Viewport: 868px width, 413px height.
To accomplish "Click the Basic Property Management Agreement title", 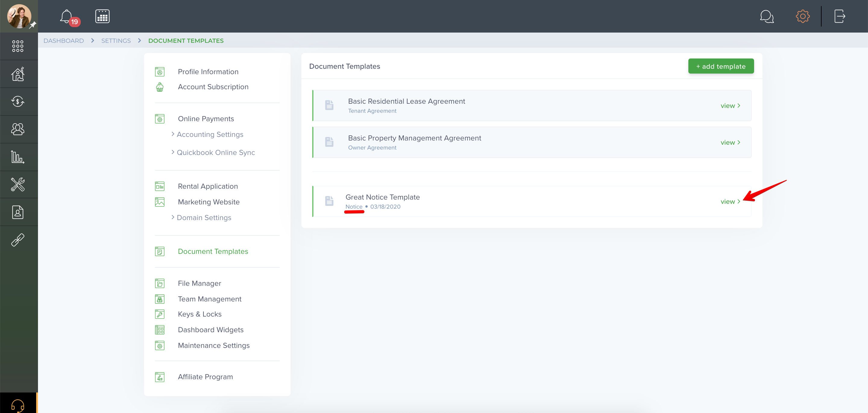I will tap(414, 138).
